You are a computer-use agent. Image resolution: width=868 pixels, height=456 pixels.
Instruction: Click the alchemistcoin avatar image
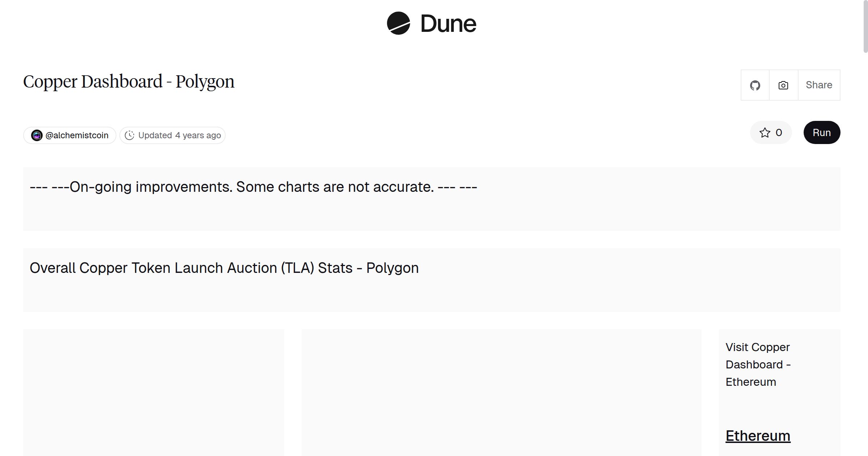click(x=37, y=135)
